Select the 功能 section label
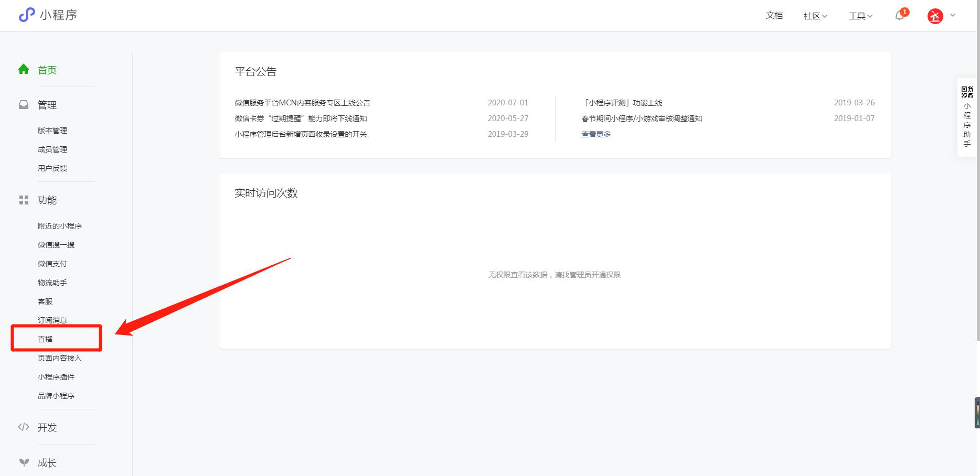Viewport: 980px width, 476px height. pyautogui.click(x=47, y=200)
